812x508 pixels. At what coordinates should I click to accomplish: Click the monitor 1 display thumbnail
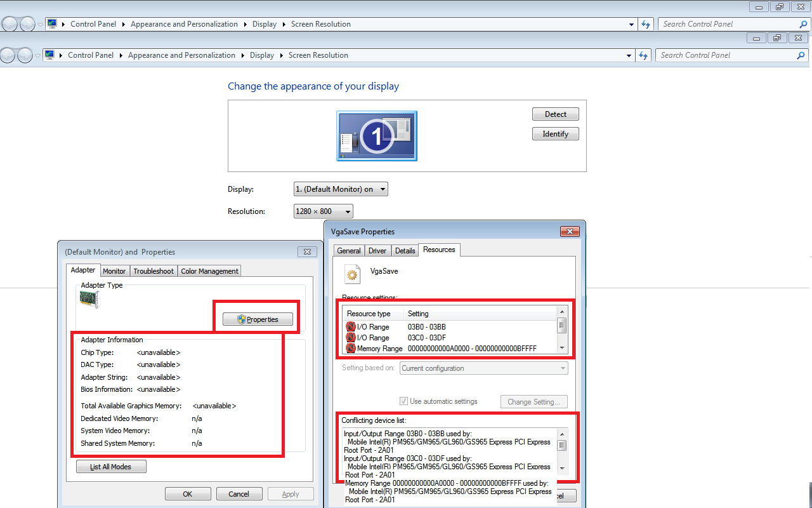377,136
